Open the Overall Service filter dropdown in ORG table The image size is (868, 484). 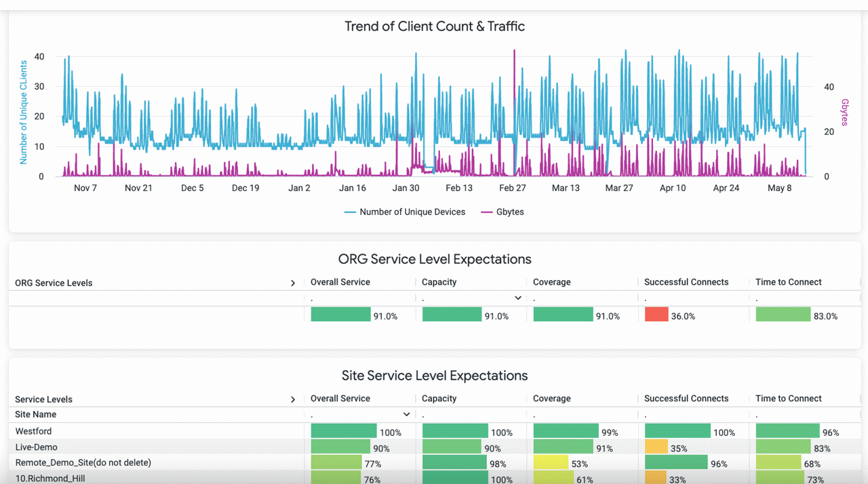518,298
